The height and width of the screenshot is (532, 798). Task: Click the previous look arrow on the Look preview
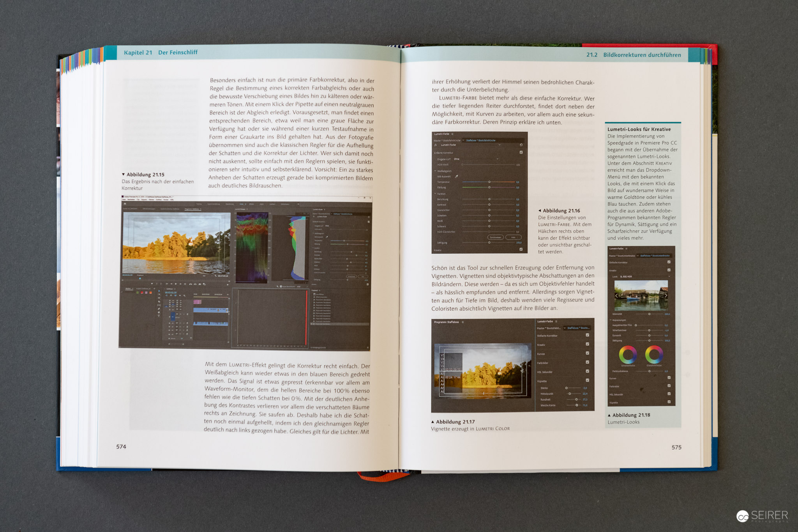[x=616, y=295]
